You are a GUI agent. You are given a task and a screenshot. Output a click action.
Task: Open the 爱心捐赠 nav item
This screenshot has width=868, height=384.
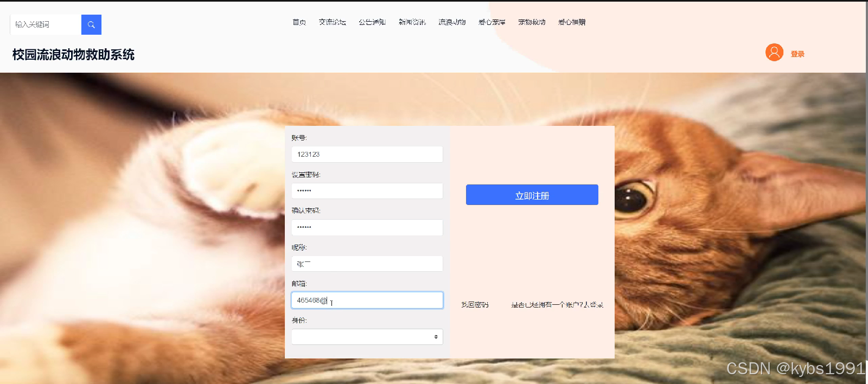(572, 22)
